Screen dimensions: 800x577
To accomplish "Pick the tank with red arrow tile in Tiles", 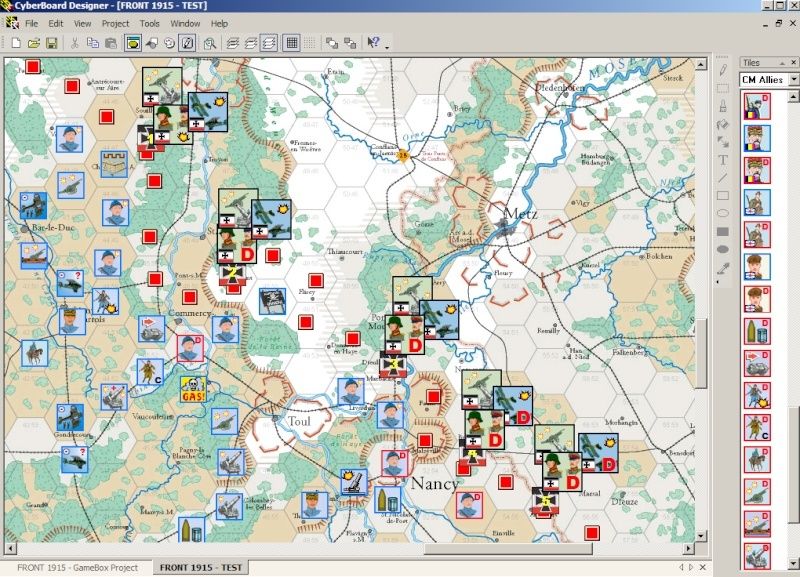I will (x=757, y=363).
